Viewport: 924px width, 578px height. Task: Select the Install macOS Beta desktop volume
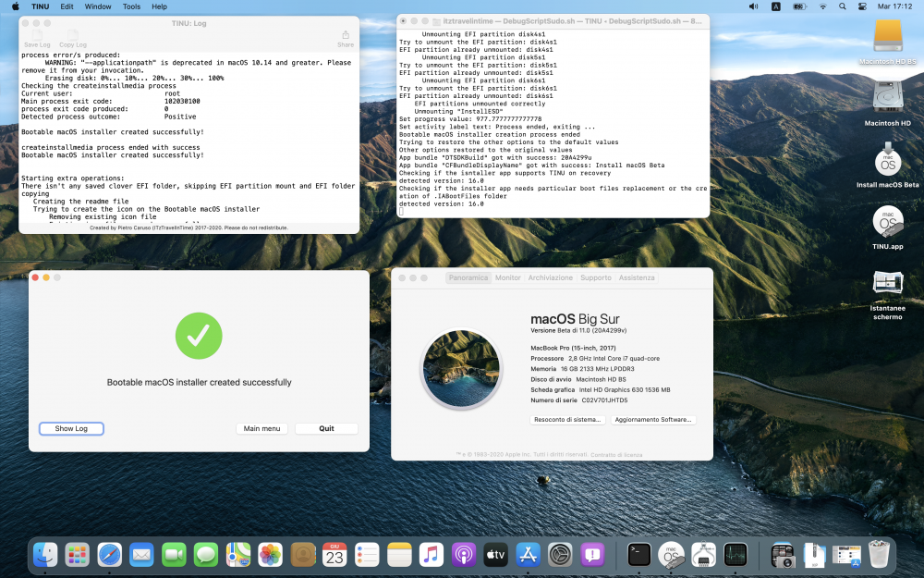pos(887,165)
